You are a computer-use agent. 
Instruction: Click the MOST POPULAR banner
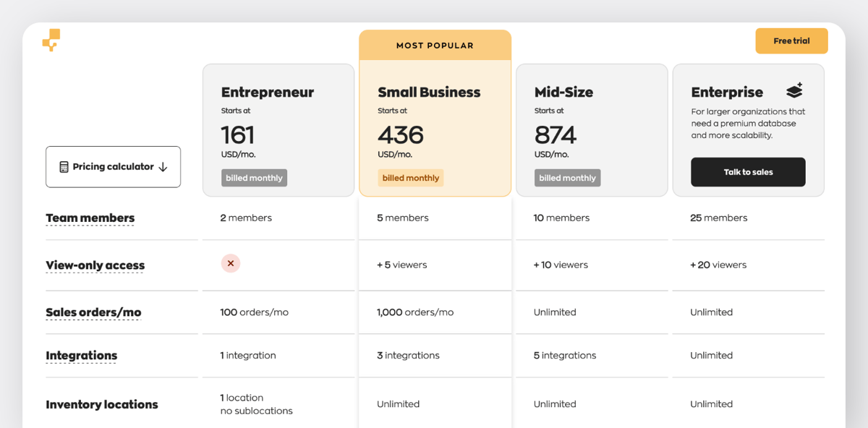tap(435, 45)
